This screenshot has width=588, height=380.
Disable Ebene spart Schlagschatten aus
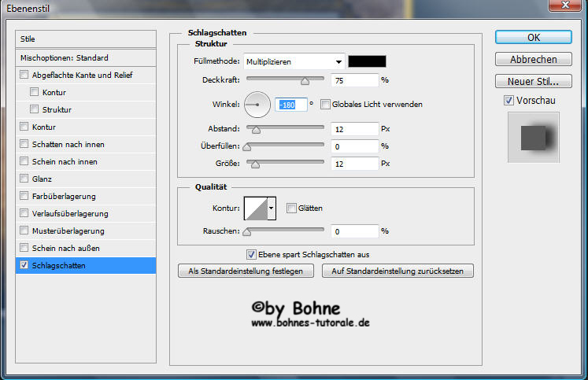click(x=252, y=254)
